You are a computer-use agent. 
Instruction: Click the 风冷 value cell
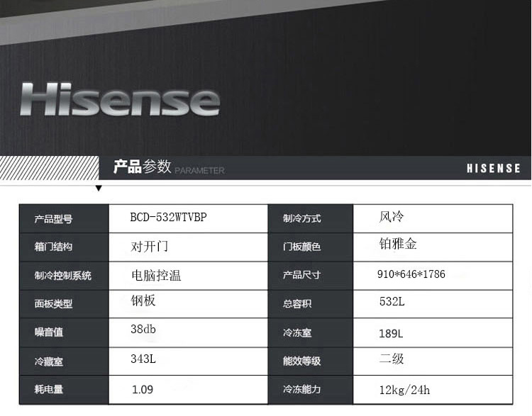click(433, 219)
